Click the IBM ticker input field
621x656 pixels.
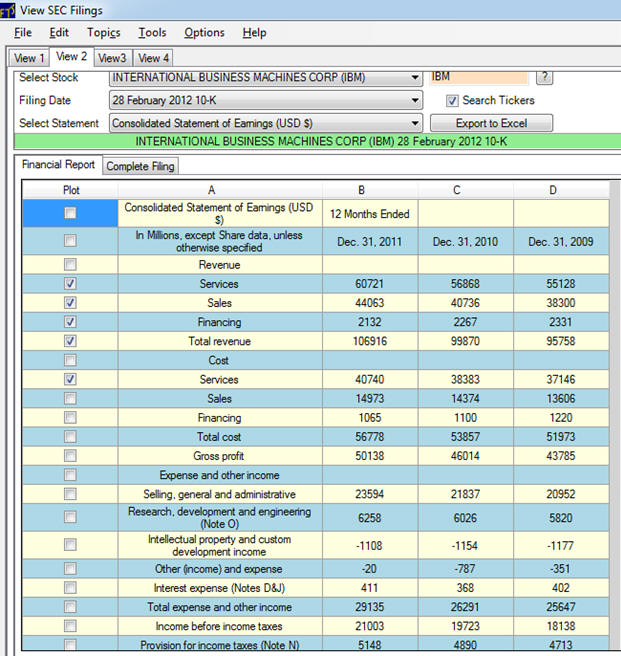(x=479, y=77)
